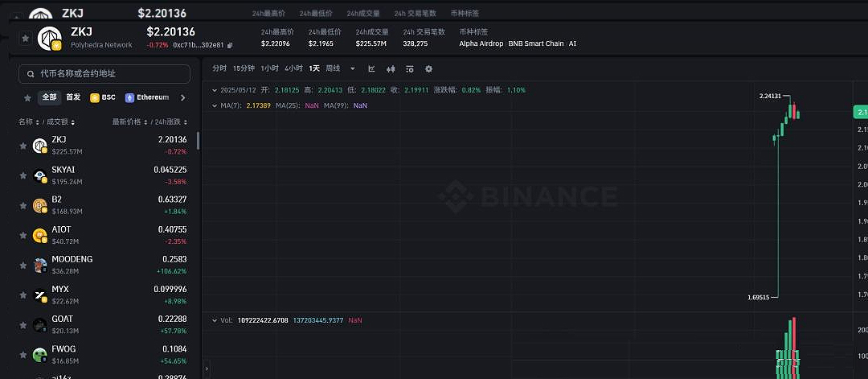Star the MOODENG row
The image size is (868, 379).
pos(23,266)
